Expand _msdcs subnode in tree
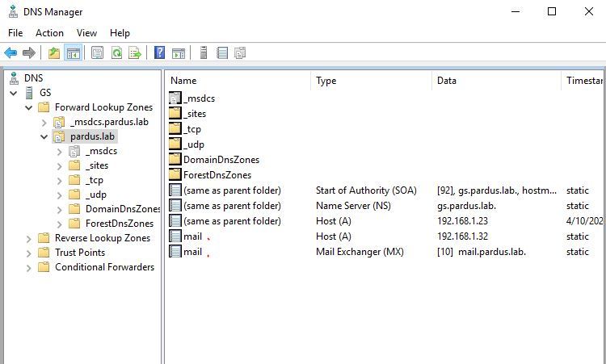This screenshot has width=606, height=364. point(59,152)
